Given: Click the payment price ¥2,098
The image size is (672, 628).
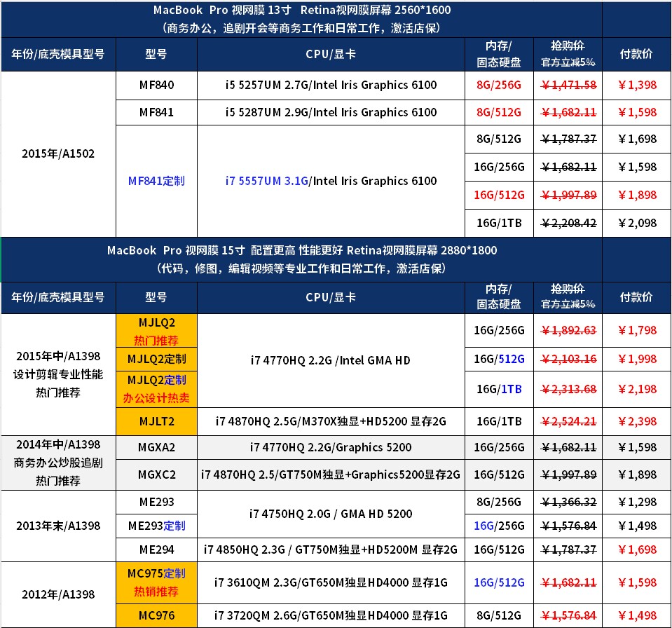Looking at the screenshot, I should pyautogui.click(x=637, y=223).
